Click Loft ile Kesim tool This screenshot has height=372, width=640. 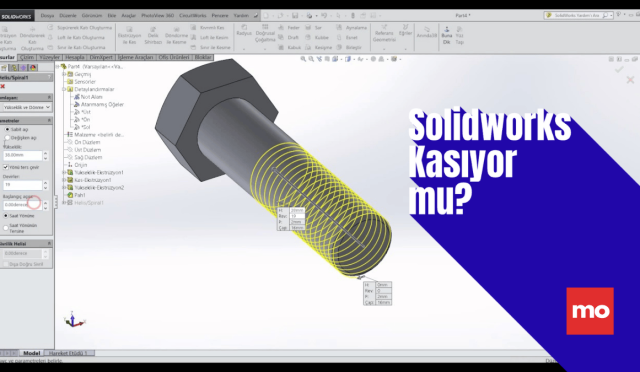point(209,37)
